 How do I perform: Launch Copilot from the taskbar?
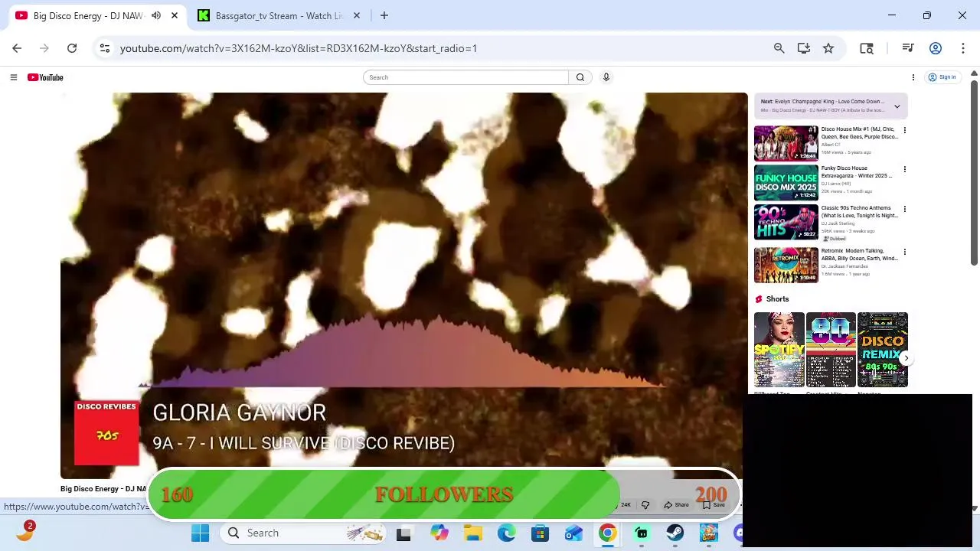pos(439,533)
